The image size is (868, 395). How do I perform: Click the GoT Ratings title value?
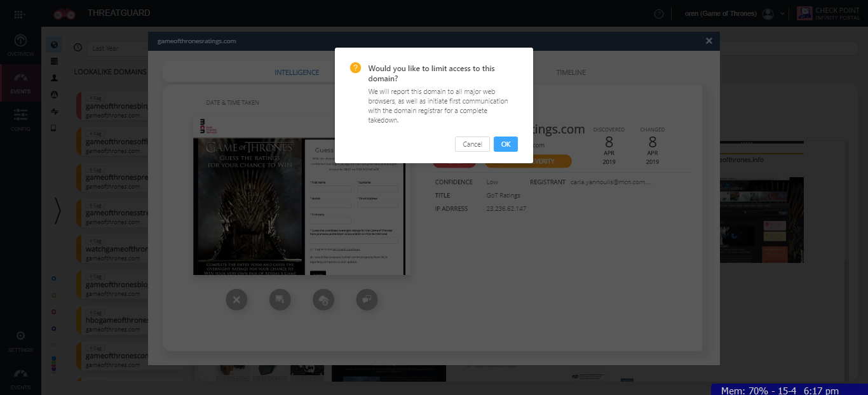pos(503,196)
